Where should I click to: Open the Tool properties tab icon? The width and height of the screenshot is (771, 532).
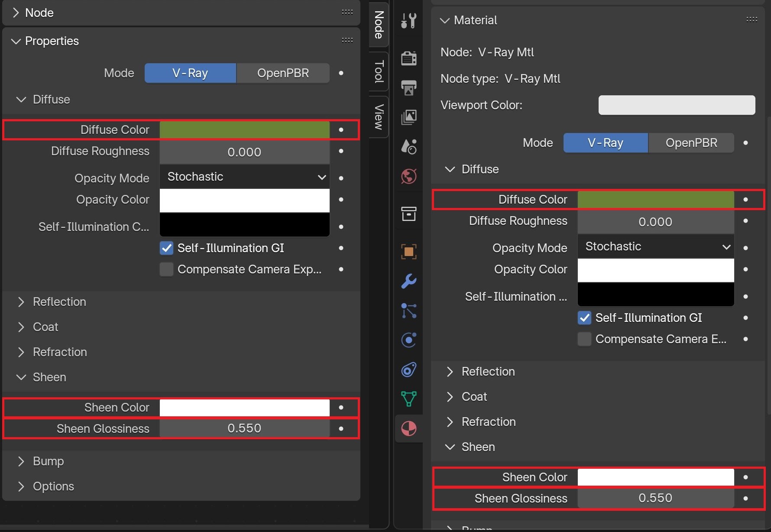pyautogui.click(x=408, y=20)
